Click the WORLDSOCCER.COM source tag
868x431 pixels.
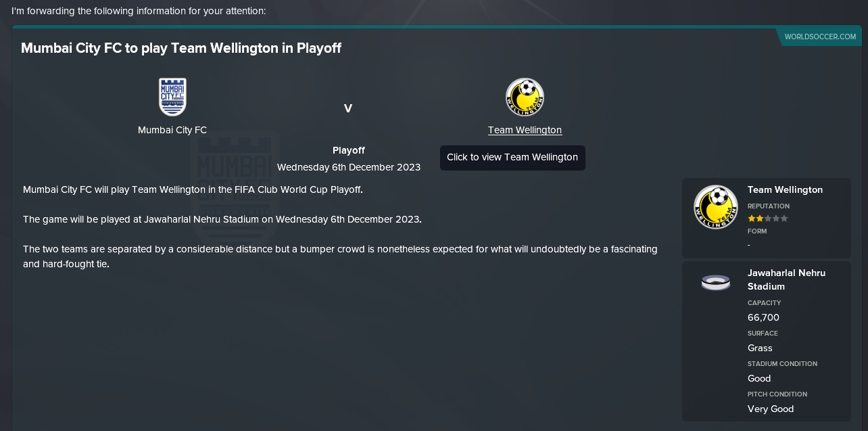click(820, 37)
